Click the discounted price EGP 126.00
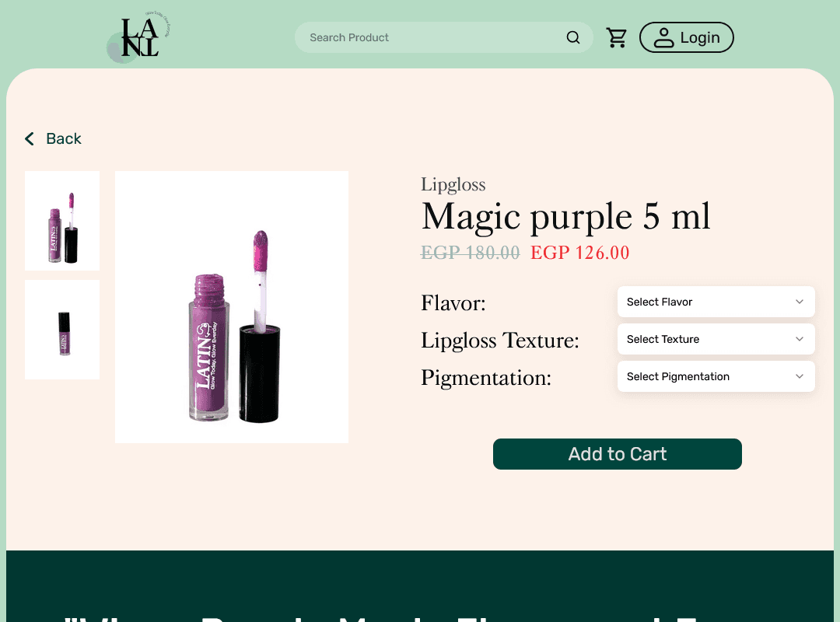This screenshot has height=622, width=840. 579,253
